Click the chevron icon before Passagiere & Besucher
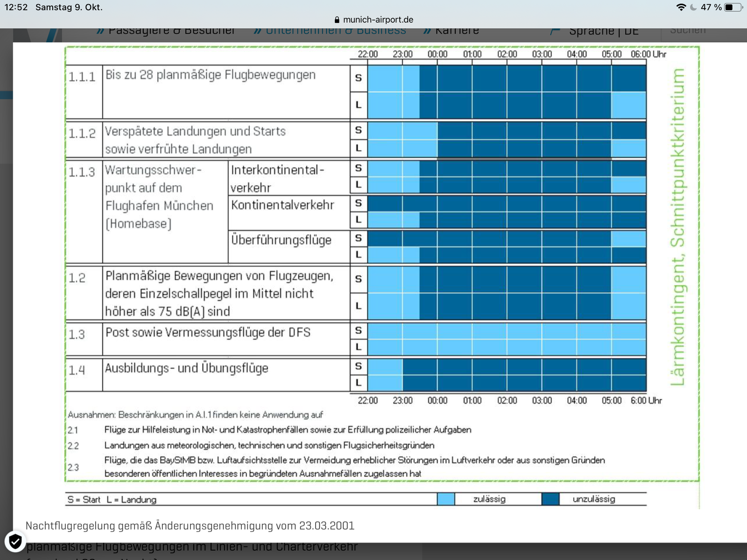The width and height of the screenshot is (747, 560). [100, 31]
